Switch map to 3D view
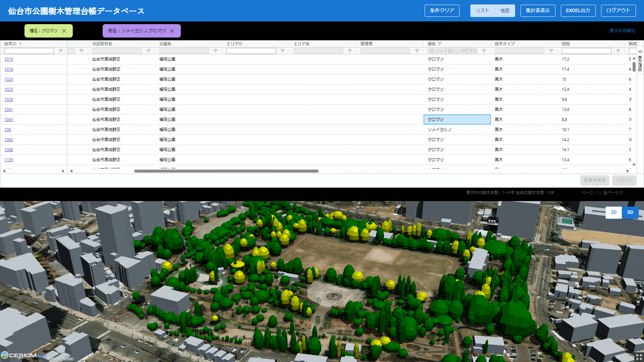 pos(630,213)
